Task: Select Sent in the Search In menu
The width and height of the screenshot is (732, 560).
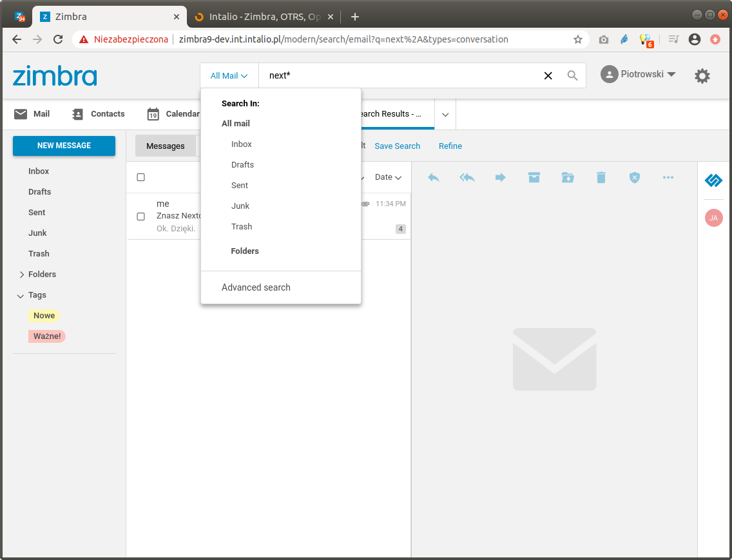Action: 240,186
